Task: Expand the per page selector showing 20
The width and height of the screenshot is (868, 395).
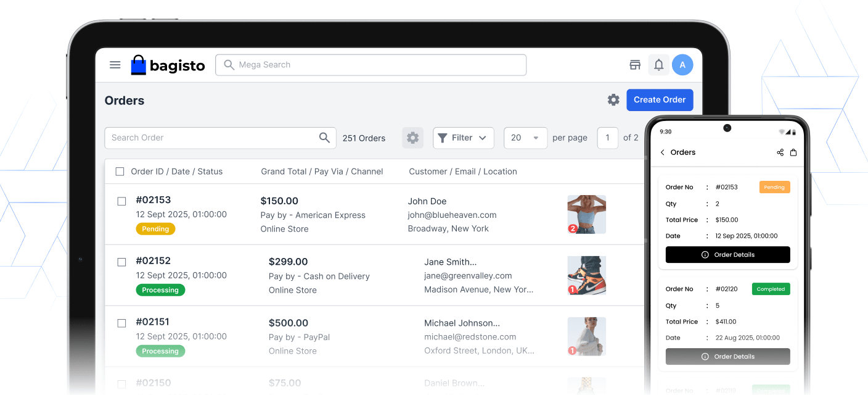Action: click(525, 138)
